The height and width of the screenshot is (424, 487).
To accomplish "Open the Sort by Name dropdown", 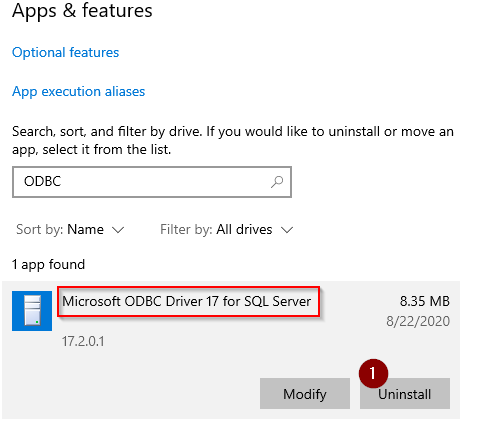I will click(70, 230).
